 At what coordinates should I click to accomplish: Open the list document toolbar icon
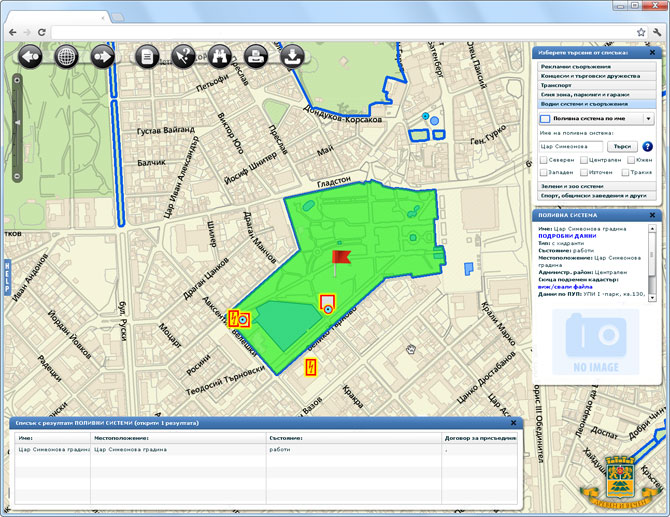point(147,56)
